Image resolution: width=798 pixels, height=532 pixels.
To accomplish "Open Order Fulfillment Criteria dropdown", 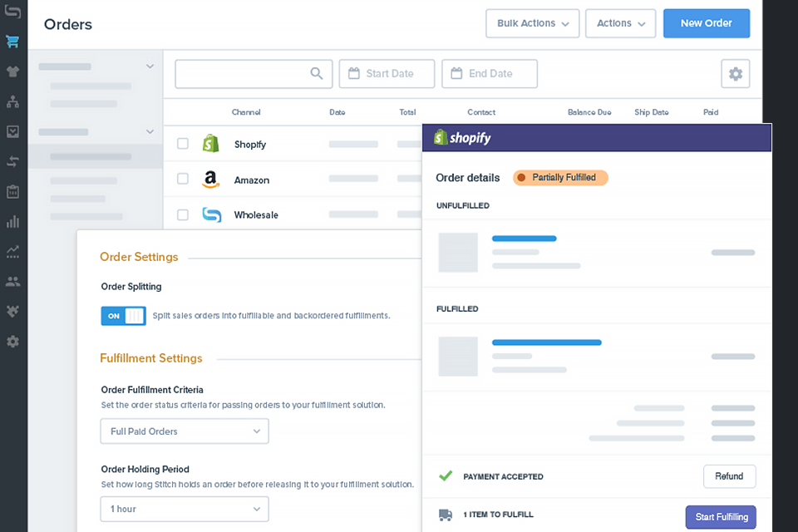I will (184, 431).
